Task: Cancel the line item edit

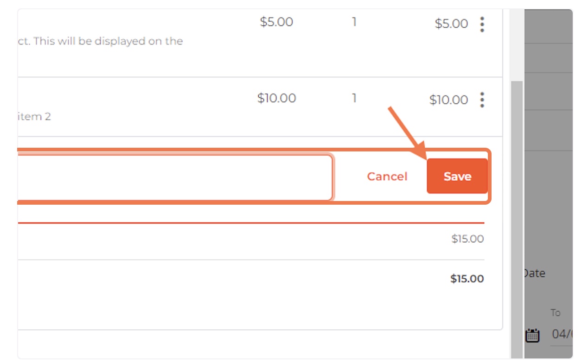Action: tap(387, 176)
